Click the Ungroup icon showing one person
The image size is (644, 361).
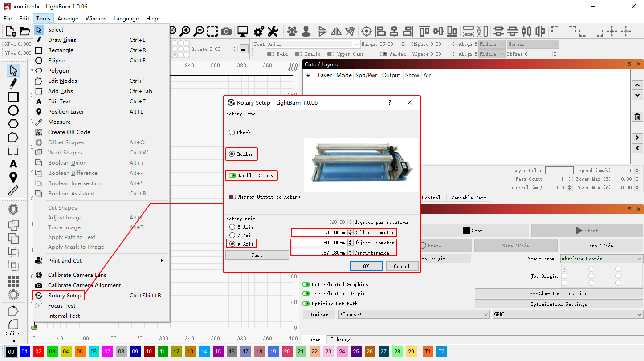306,31
